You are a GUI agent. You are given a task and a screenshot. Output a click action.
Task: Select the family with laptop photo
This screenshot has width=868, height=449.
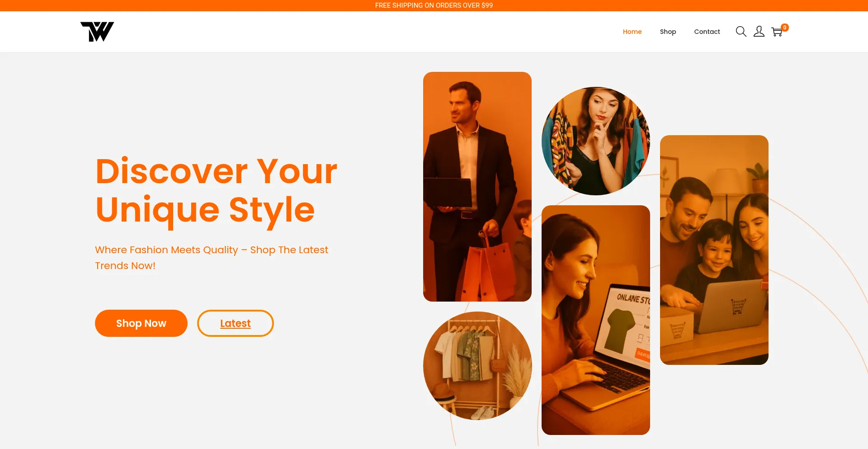click(714, 250)
